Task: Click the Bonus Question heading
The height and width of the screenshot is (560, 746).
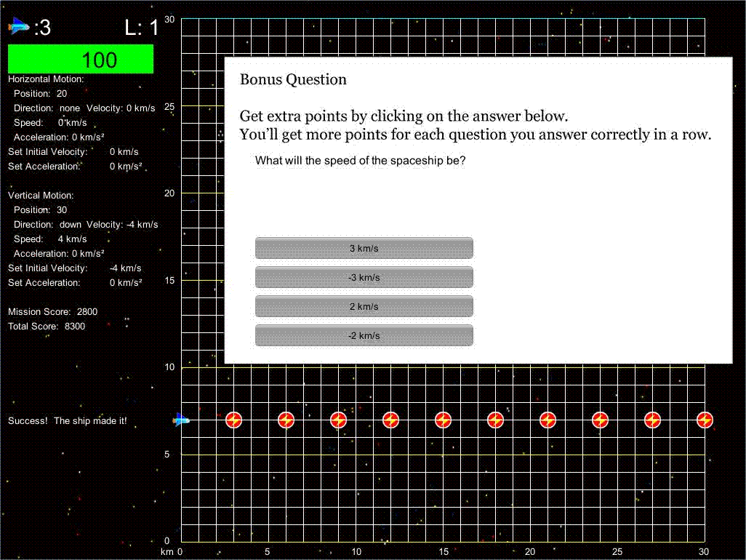Action: (293, 79)
